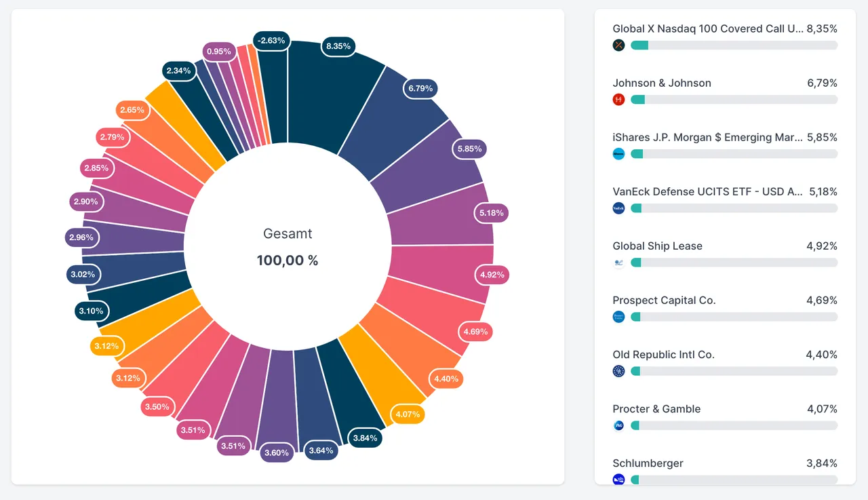Click the Global Ship Lease logo icon

pos(618,263)
